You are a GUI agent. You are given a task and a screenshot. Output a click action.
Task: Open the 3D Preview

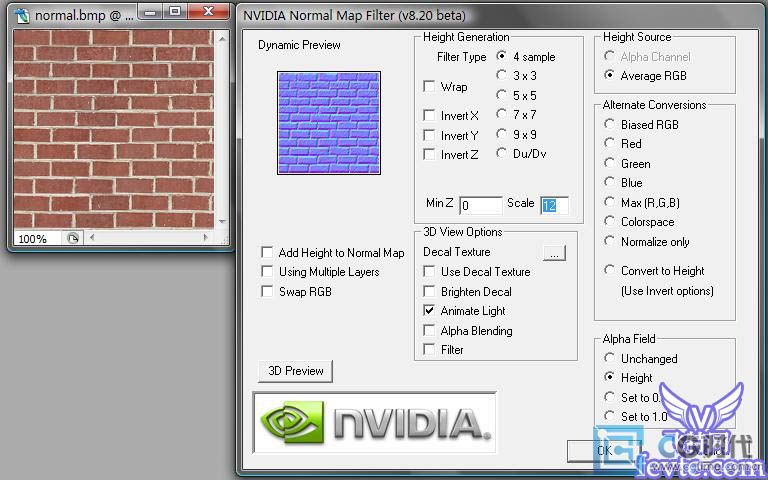coord(295,371)
